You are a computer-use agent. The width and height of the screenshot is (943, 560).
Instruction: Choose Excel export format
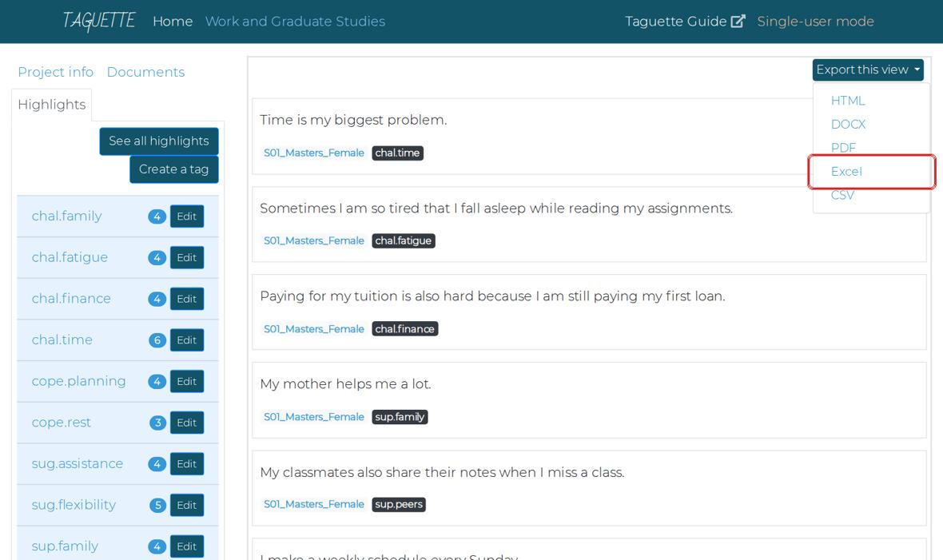846,172
